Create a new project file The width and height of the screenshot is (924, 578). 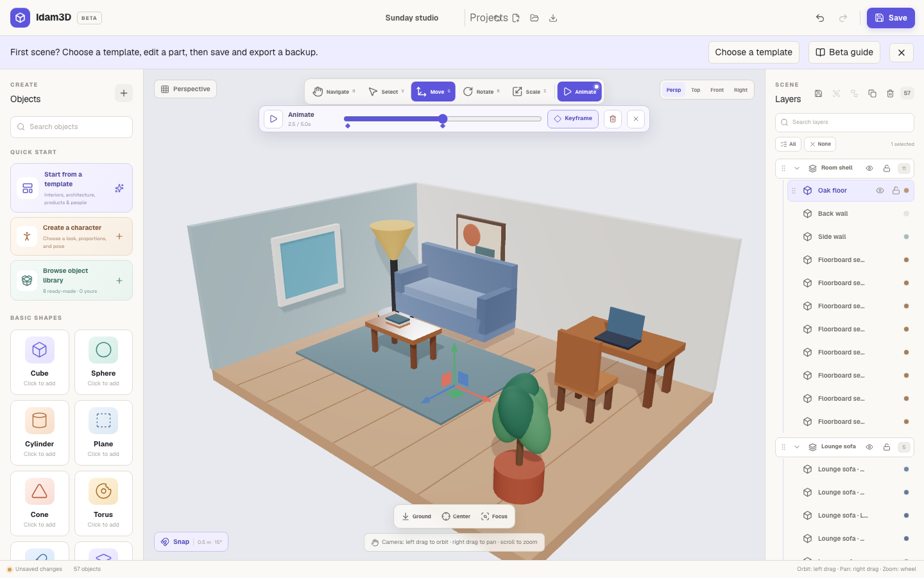pos(516,18)
